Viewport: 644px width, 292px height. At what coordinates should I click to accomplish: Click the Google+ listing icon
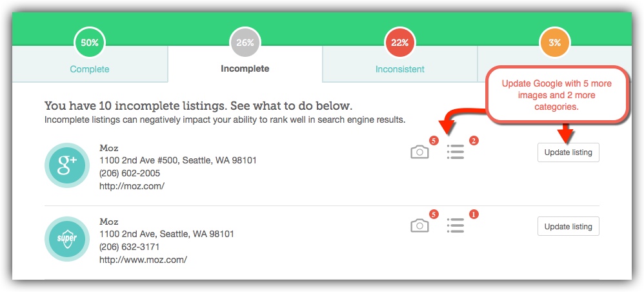[67, 165]
